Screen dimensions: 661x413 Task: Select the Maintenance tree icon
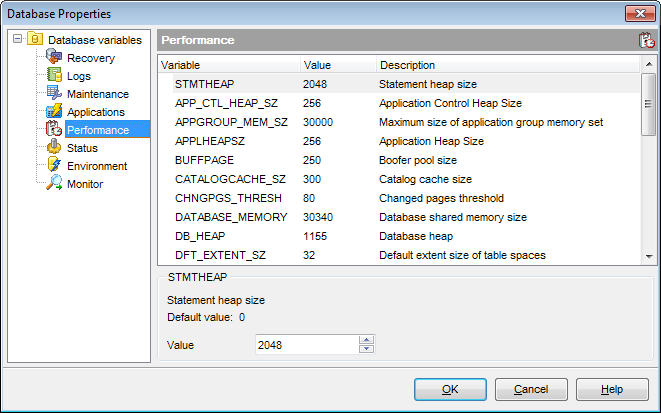pyautogui.click(x=55, y=94)
